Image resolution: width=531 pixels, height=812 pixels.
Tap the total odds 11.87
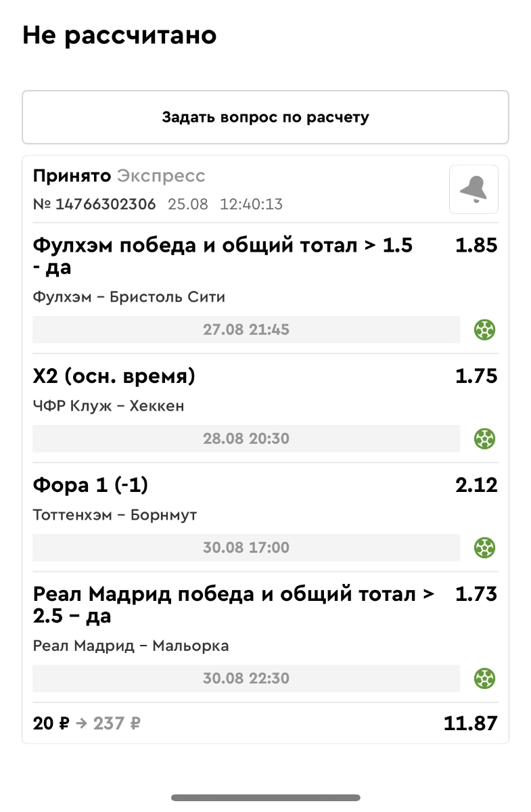(x=470, y=723)
